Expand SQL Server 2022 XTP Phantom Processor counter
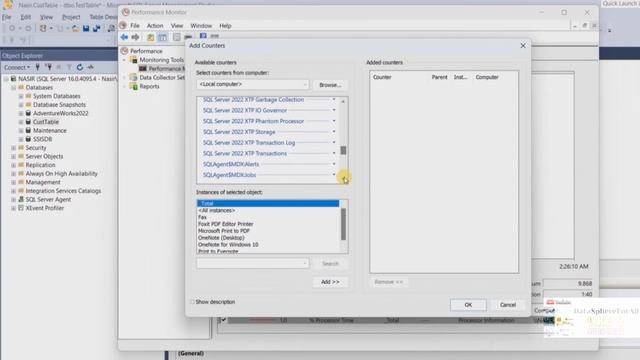 click(x=333, y=121)
